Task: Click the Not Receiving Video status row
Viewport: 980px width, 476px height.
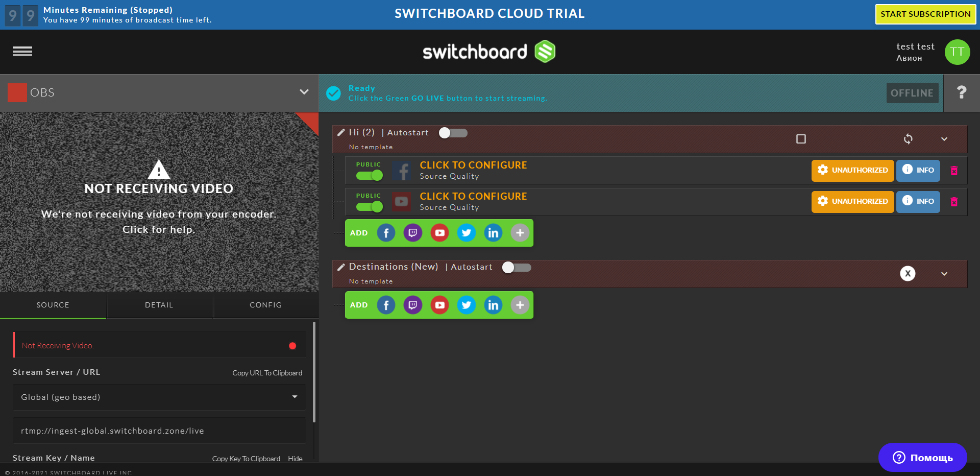Action: 159,345
